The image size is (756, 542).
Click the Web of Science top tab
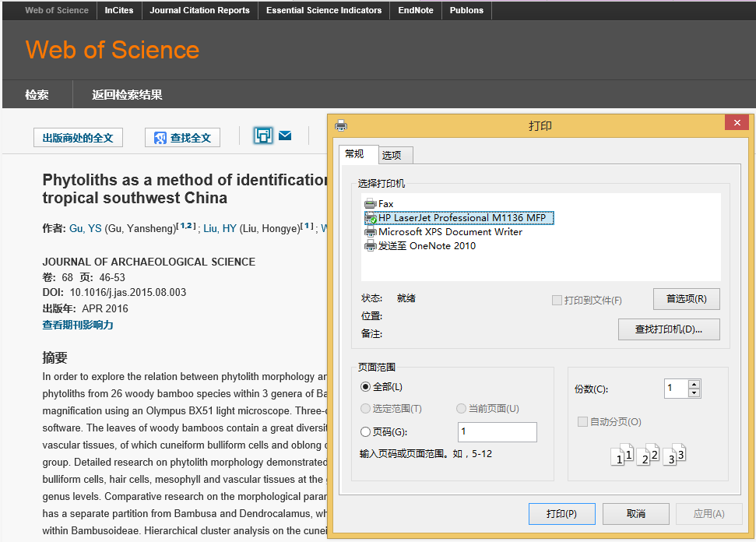coord(57,10)
